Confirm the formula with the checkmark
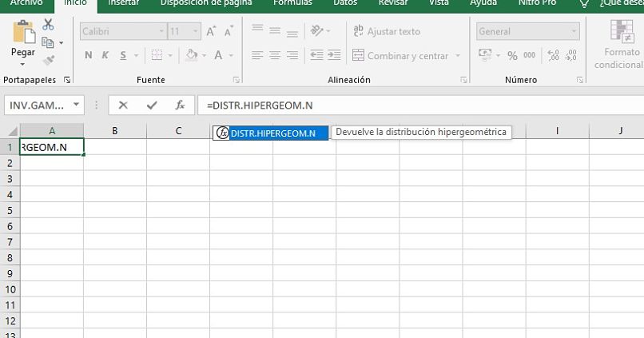This screenshot has height=338, width=644. [152, 105]
